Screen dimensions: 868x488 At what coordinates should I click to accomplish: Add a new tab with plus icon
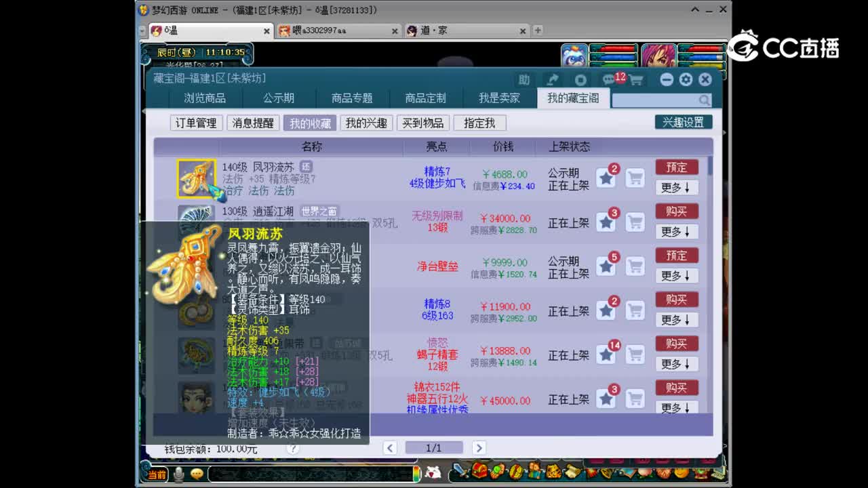point(538,30)
